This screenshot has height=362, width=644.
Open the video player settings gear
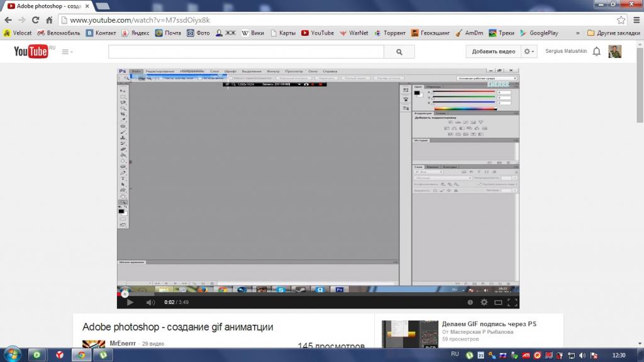[484, 302]
